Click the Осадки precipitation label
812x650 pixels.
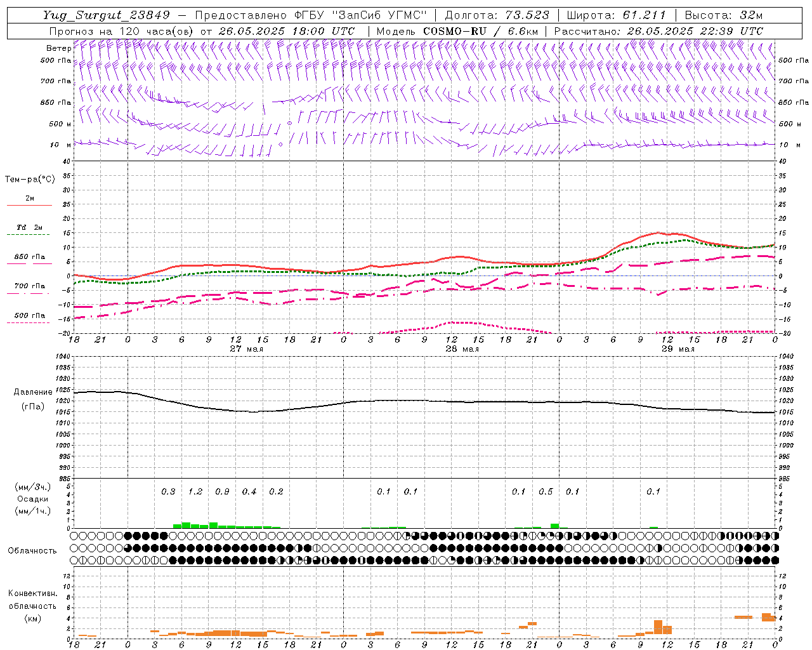point(32,499)
